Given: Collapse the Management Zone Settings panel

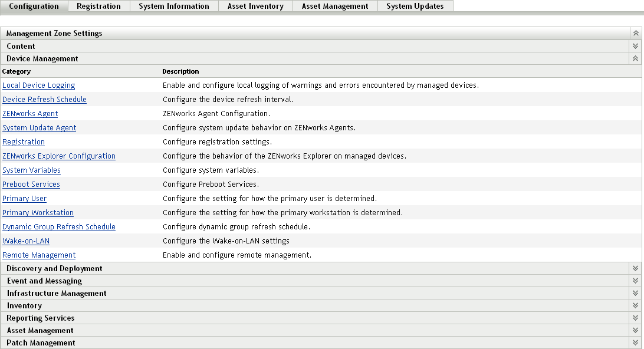Looking at the screenshot, I should pos(636,34).
